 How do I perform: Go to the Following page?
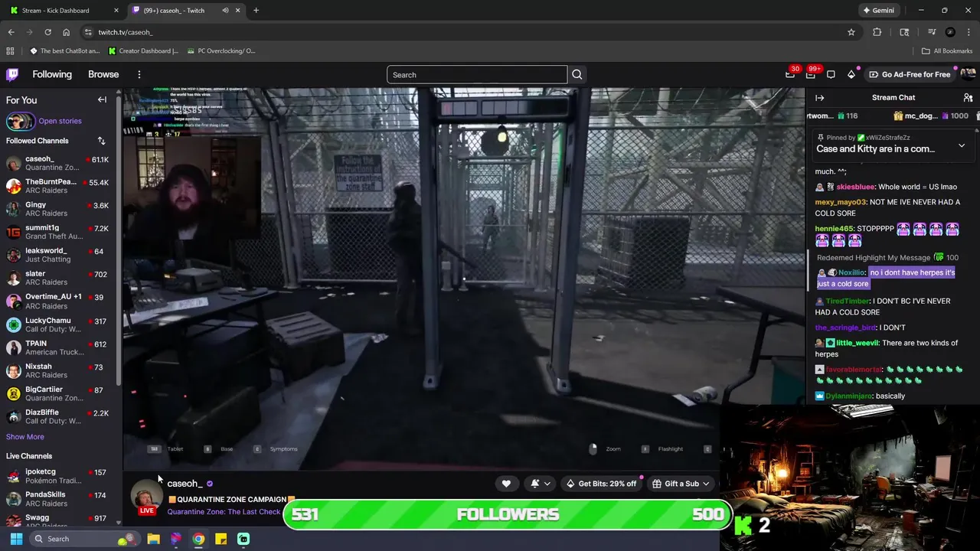[52, 74]
